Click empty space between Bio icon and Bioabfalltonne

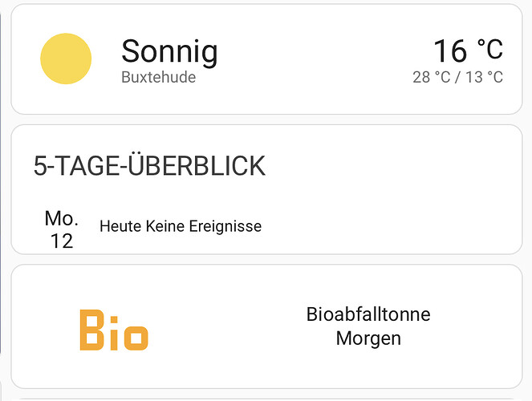pyautogui.click(x=225, y=327)
